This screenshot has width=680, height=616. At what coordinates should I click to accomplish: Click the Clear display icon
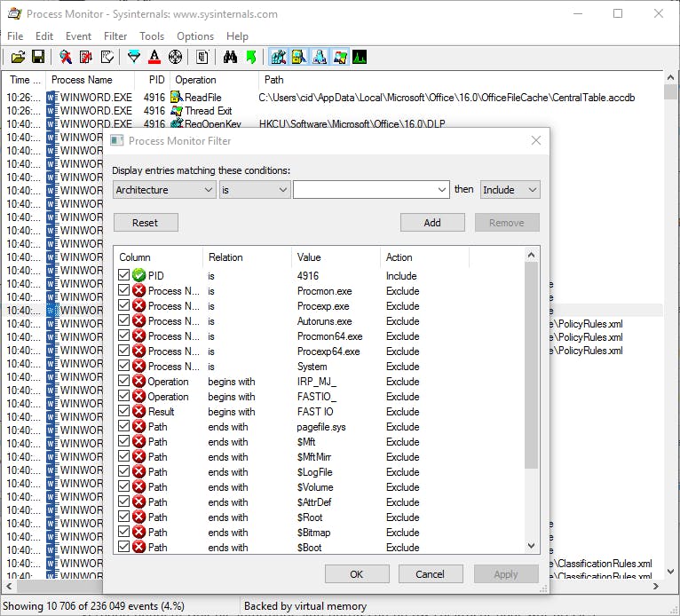pos(107,57)
